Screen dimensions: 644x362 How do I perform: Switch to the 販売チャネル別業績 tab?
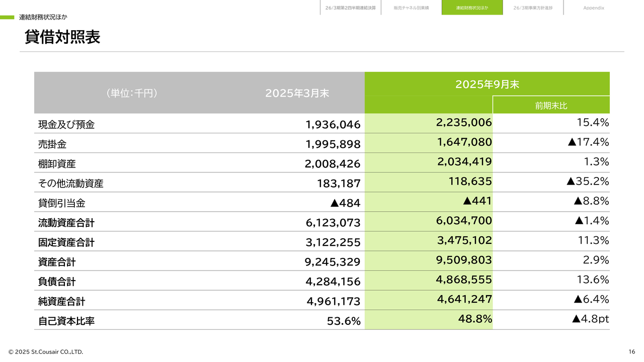coord(411,8)
